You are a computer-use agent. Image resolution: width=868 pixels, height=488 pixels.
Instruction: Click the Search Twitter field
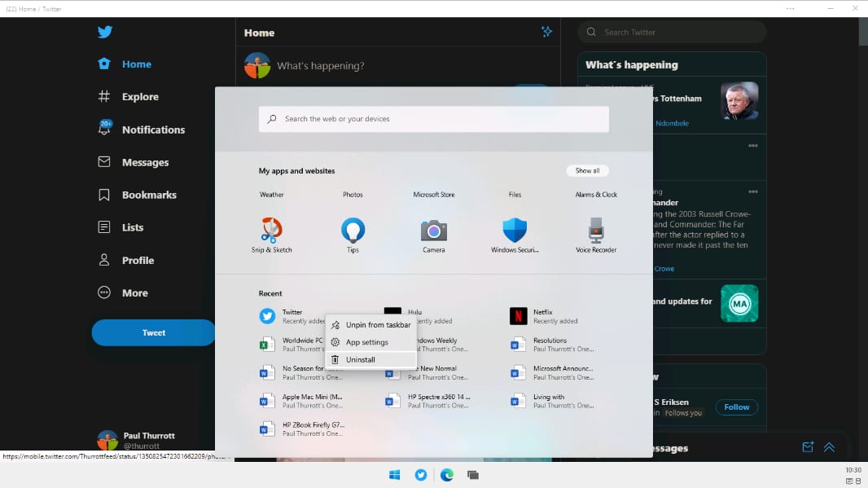coord(672,32)
